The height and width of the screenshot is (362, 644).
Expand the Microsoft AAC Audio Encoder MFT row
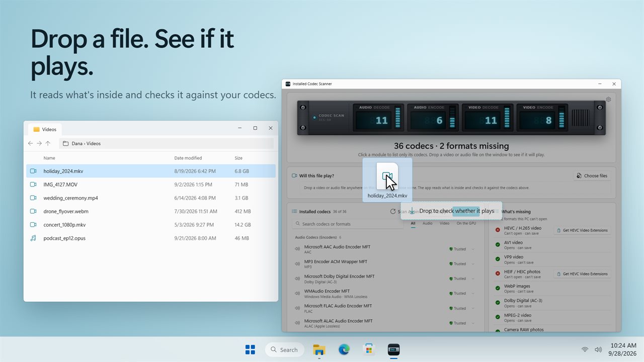[473, 249]
